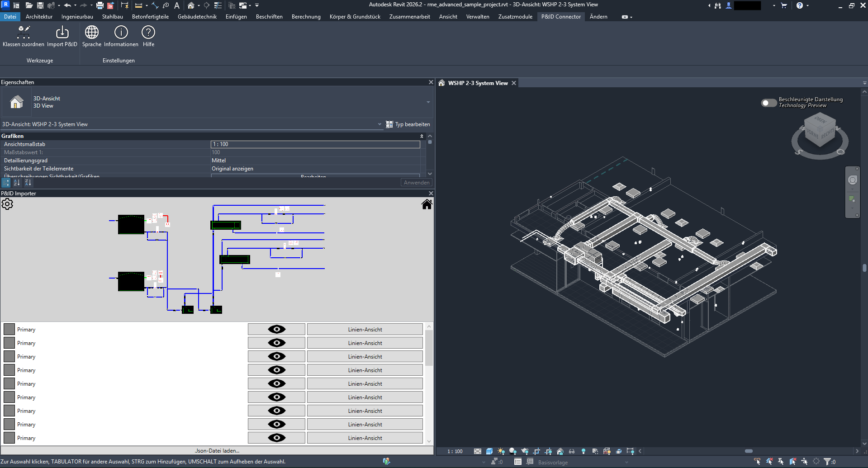Open the P&ID Importer settings gear
This screenshot has width=868, height=468.
pos(7,204)
